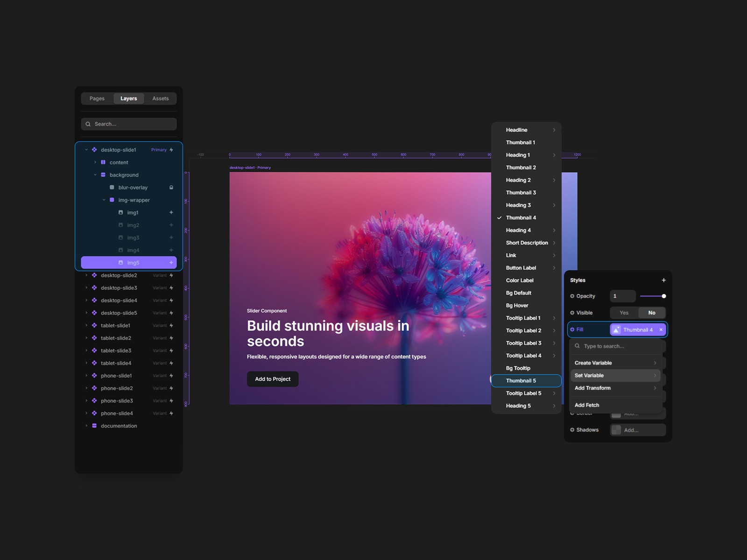
Task: Click the documentation layer icon
Action: pyautogui.click(x=94, y=426)
